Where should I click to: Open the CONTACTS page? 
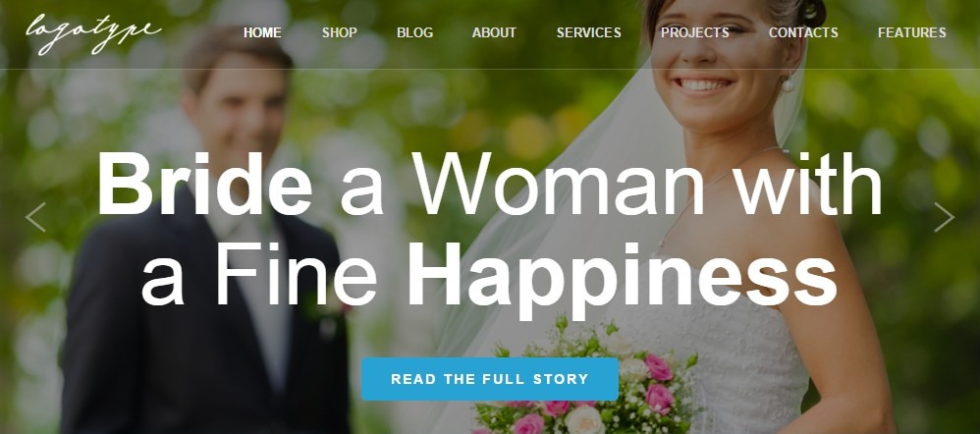[803, 32]
